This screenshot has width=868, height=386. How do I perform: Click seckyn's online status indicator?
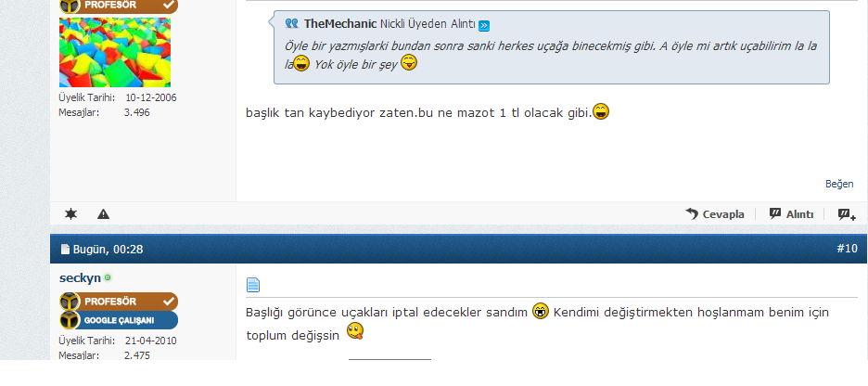[x=108, y=277]
